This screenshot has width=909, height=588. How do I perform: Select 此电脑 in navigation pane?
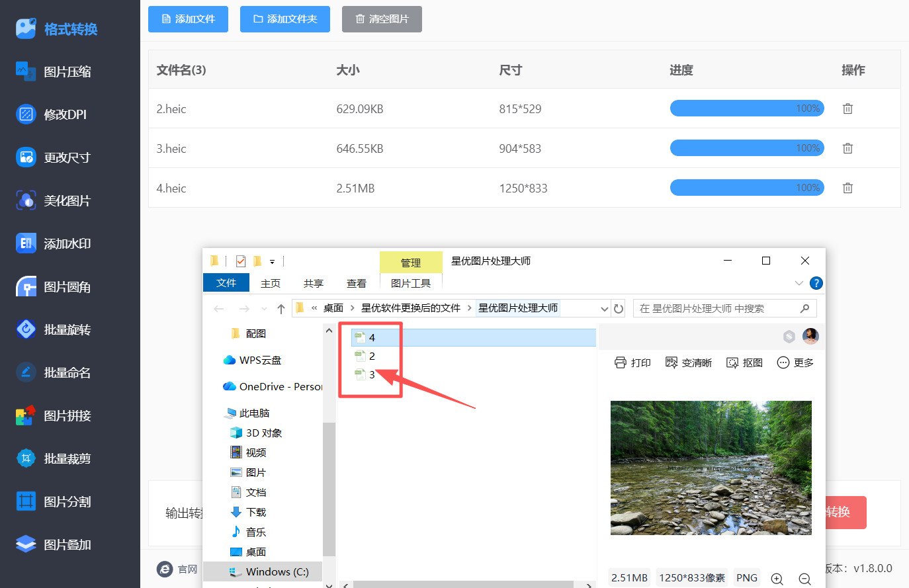[x=247, y=413]
